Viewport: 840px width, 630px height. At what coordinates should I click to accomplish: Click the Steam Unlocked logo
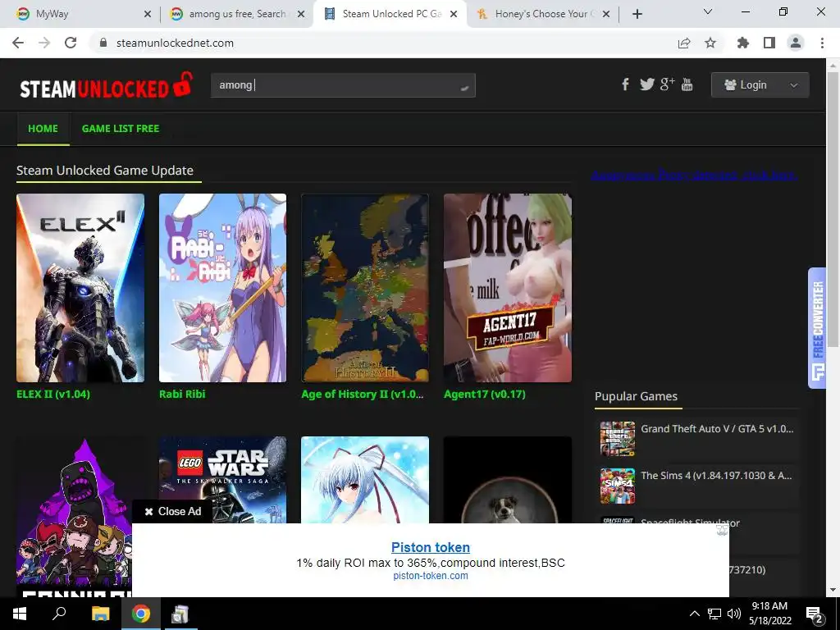coord(106,85)
